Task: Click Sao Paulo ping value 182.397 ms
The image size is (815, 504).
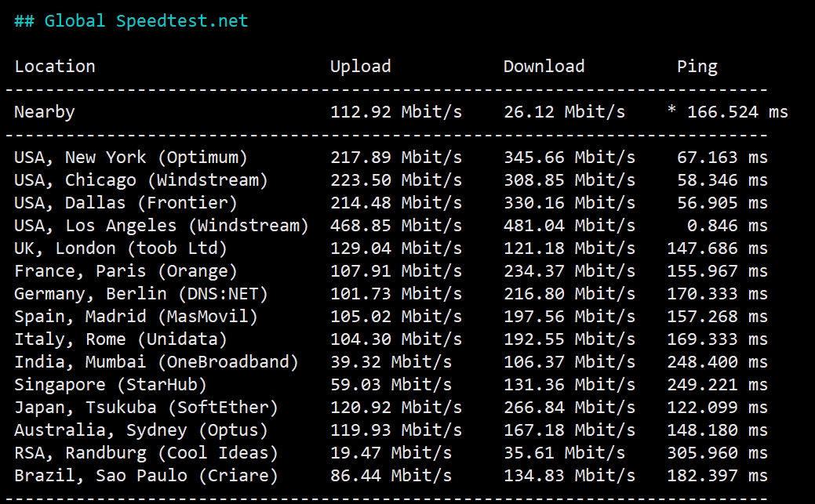Action: click(x=717, y=476)
